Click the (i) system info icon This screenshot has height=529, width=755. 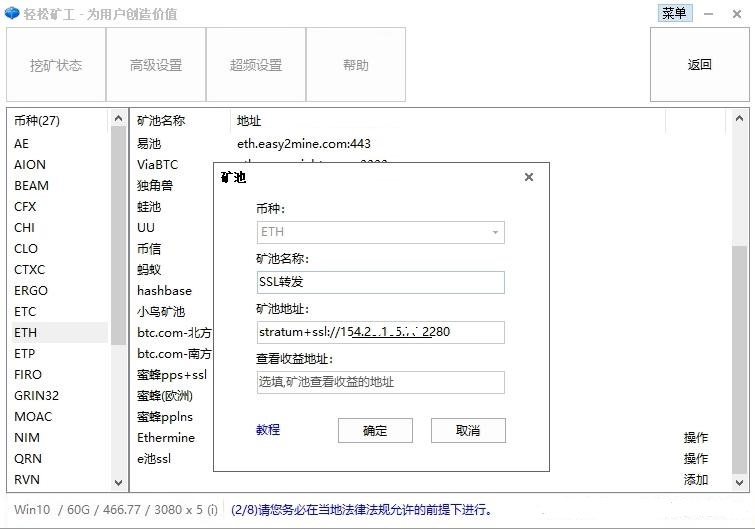(212, 510)
